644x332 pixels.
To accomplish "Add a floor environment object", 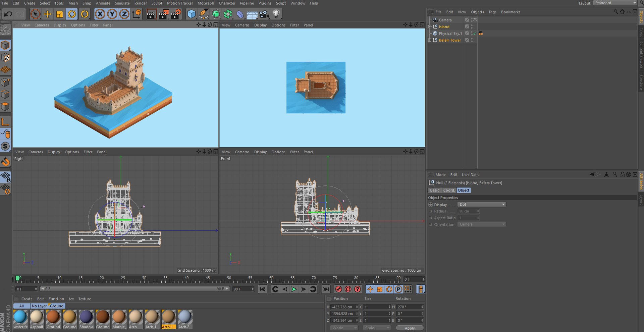I will point(252,14).
